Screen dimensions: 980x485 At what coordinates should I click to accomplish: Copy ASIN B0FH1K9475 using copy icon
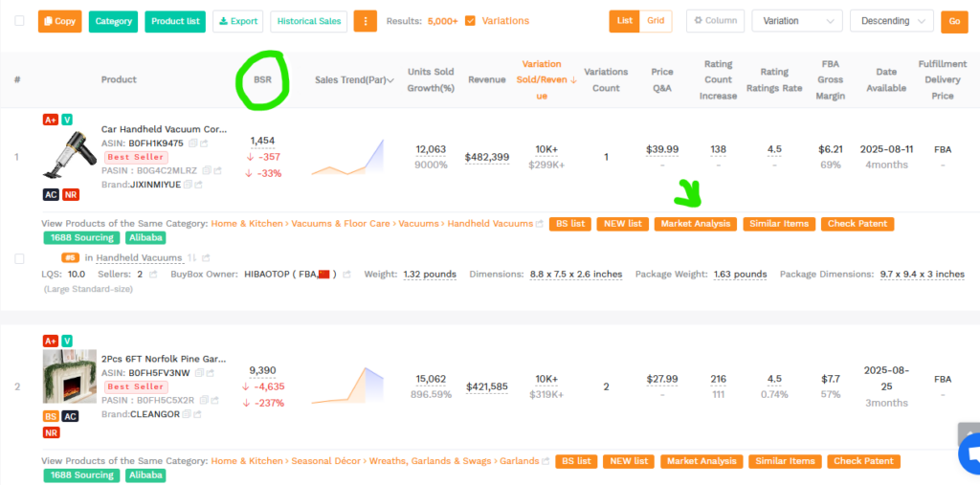(x=193, y=143)
